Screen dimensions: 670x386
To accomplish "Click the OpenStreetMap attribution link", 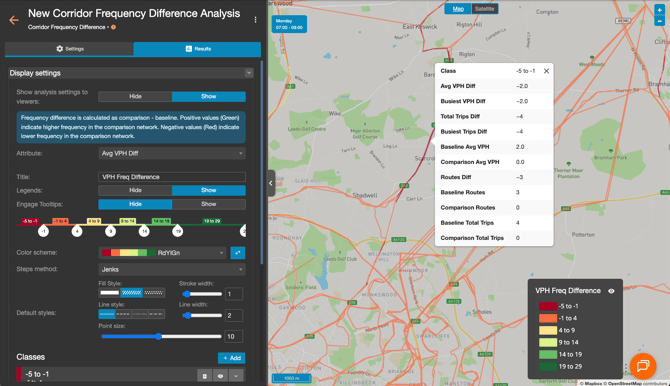I will coord(624,383).
